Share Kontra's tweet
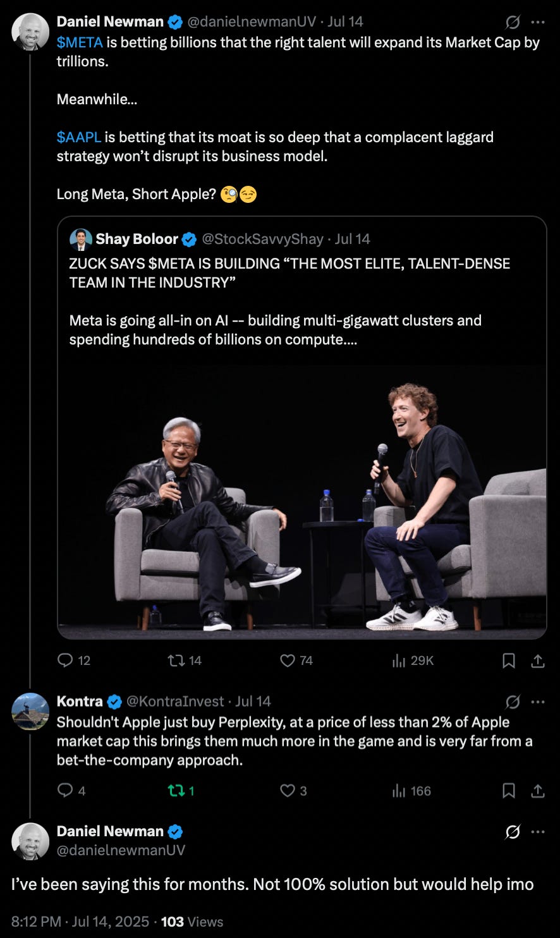The width and height of the screenshot is (560, 938). coord(538,791)
